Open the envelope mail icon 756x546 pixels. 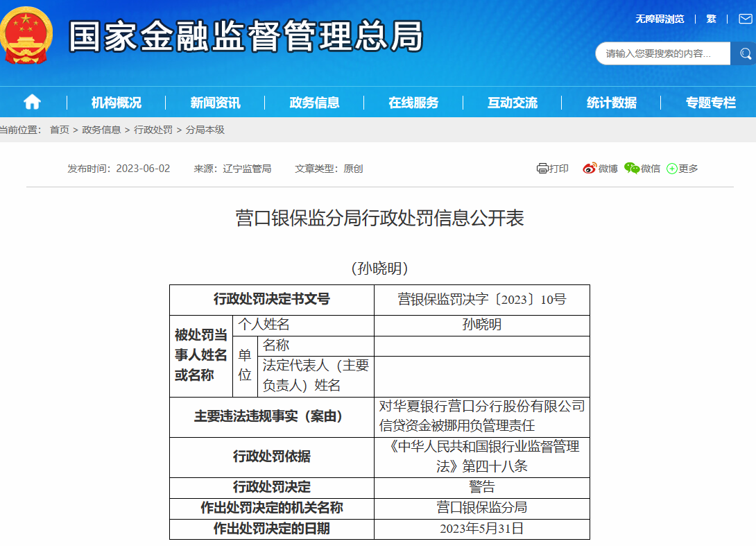coord(744,19)
